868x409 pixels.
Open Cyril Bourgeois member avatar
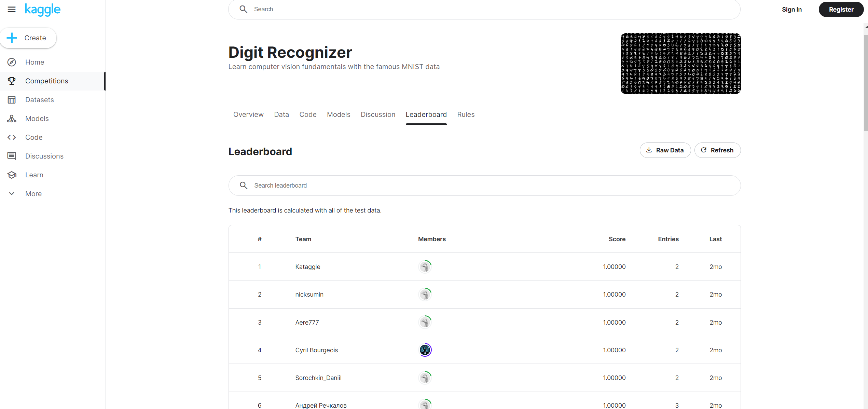pyautogui.click(x=425, y=350)
